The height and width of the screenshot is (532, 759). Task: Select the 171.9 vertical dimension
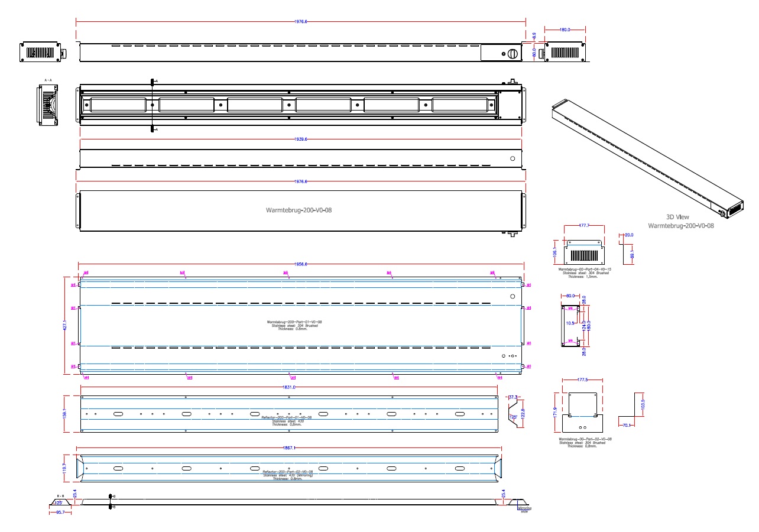[x=554, y=411]
